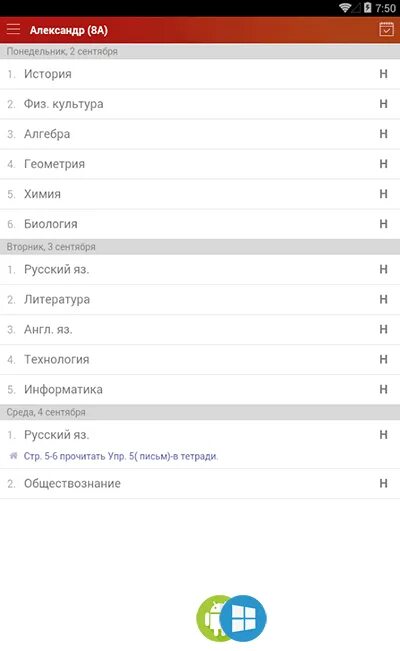Tap the Wi-Fi status icon

pos(345,7)
